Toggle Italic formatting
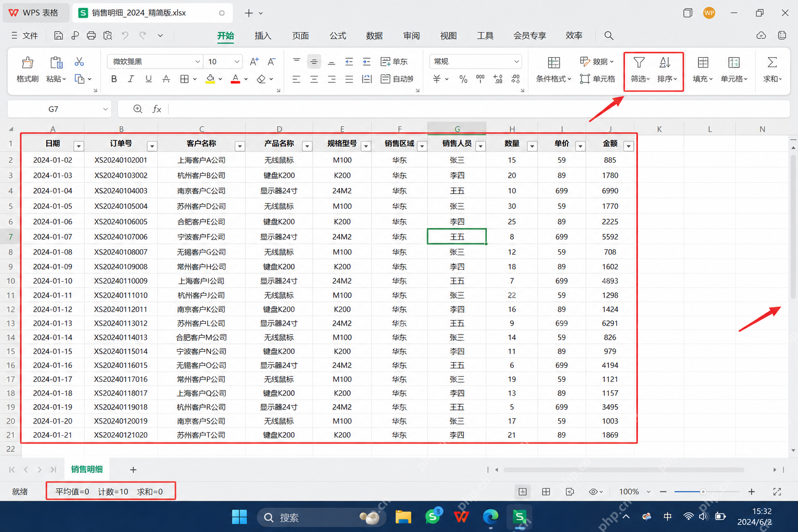This screenshot has height=532, width=798. pyautogui.click(x=131, y=79)
